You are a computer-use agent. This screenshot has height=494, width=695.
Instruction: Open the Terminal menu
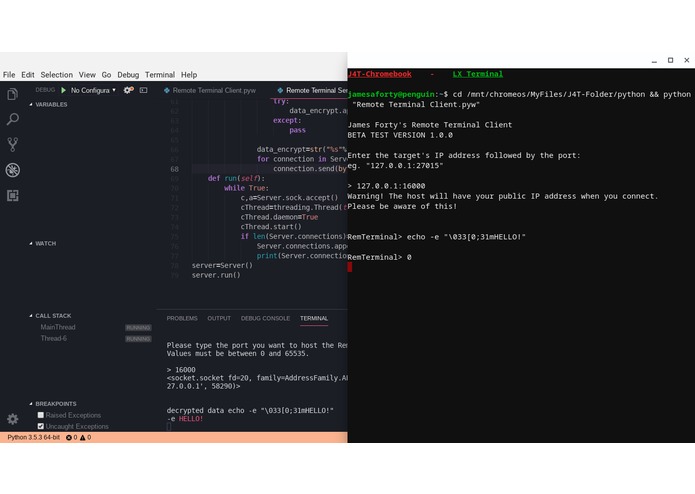pos(160,75)
